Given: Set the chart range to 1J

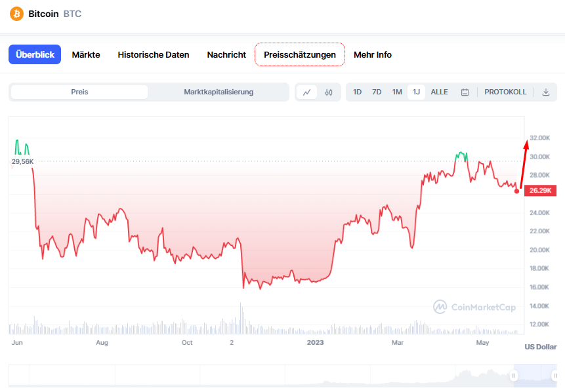Looking at the screenshot, I should (416, 92).
